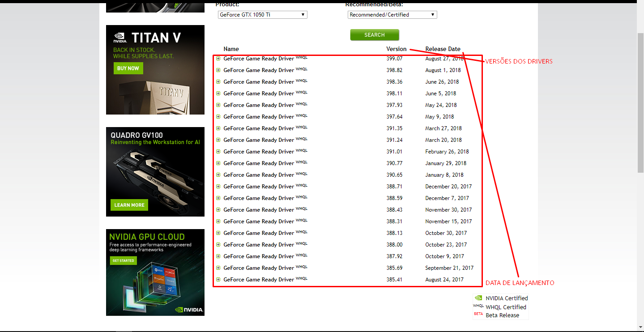
Task: Open the Product dropdown GeForce GTX 1050 Ti
Action: [263, 15]
